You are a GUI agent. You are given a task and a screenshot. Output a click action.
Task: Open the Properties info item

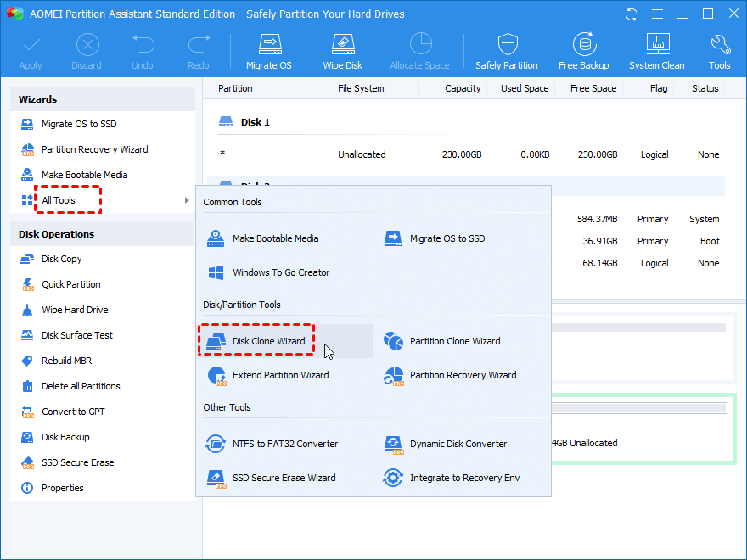coord(63,488)
